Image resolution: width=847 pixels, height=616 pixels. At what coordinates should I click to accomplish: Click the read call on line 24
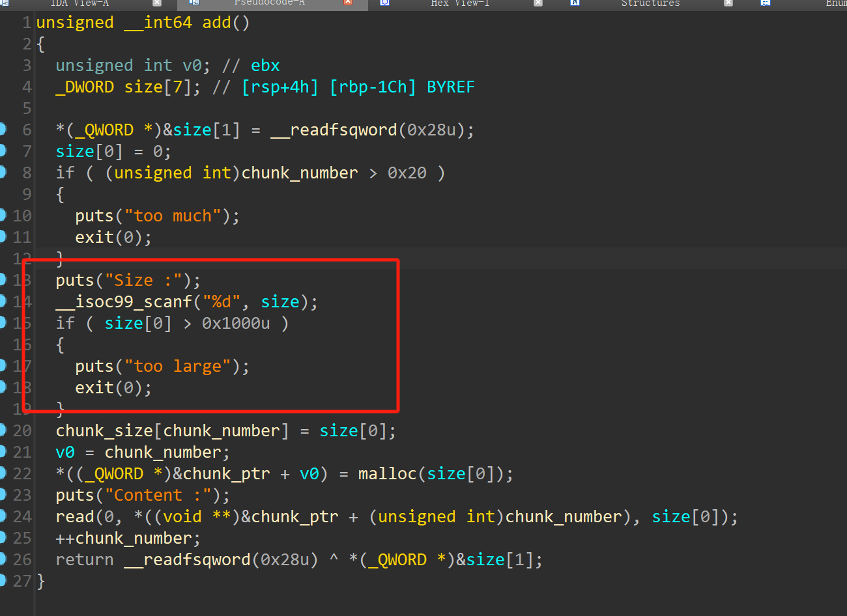click(x=75, y=517)
